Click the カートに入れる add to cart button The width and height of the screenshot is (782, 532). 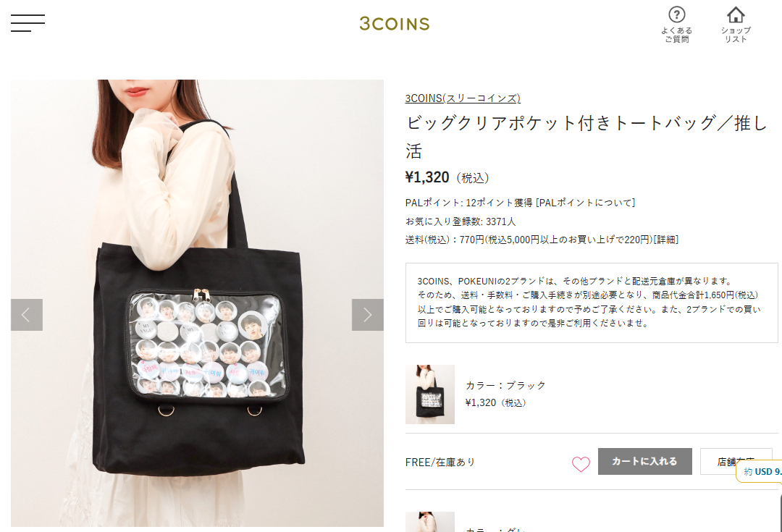click(x=644, y=461)
